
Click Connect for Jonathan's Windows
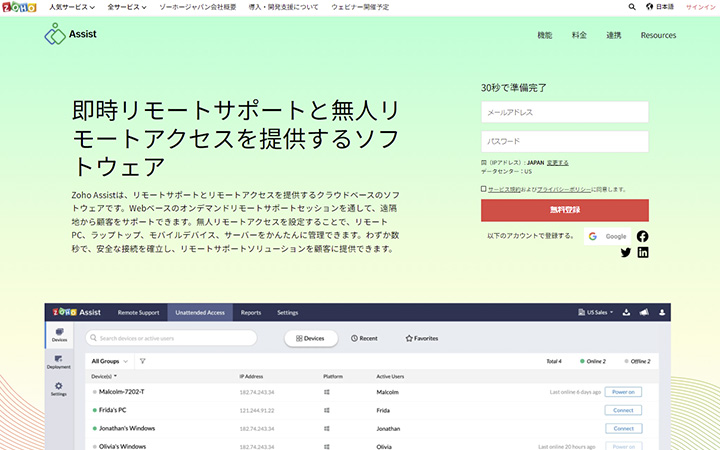(623, 428)
